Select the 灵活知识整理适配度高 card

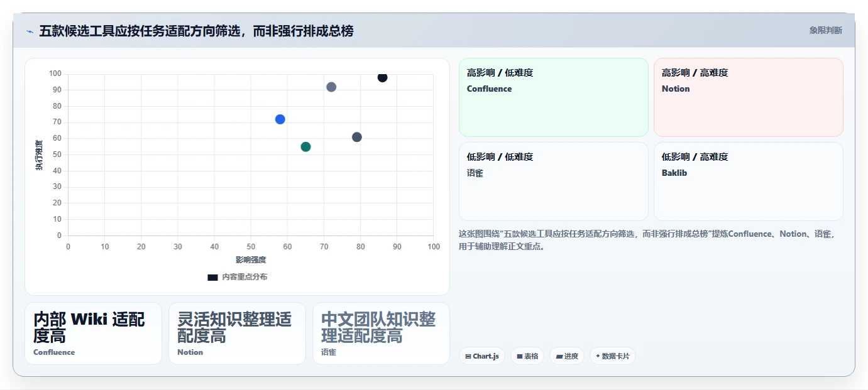coord(237,333)
